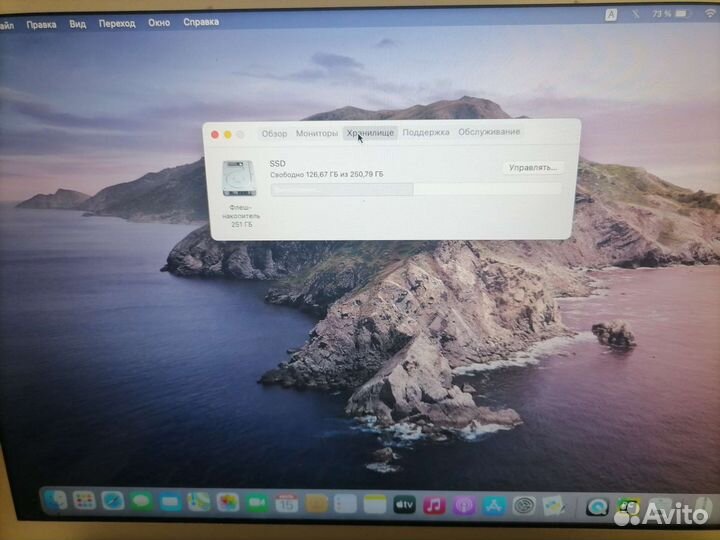Open the 73 % battery status menu
The height and width of the screenshot is (540, 720).
click(671, 14)
